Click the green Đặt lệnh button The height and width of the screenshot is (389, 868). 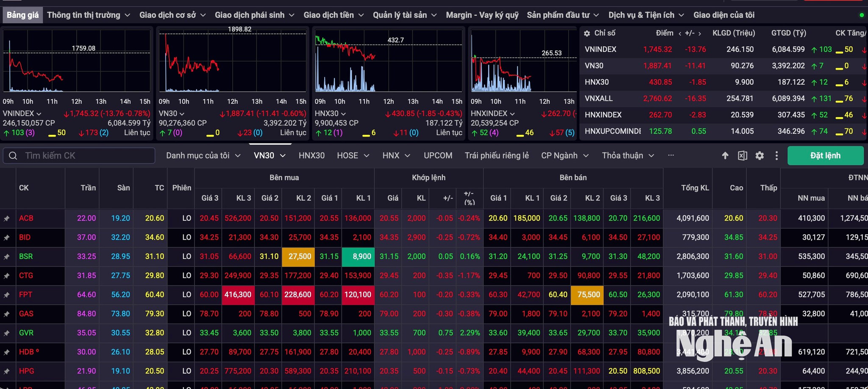825,156
